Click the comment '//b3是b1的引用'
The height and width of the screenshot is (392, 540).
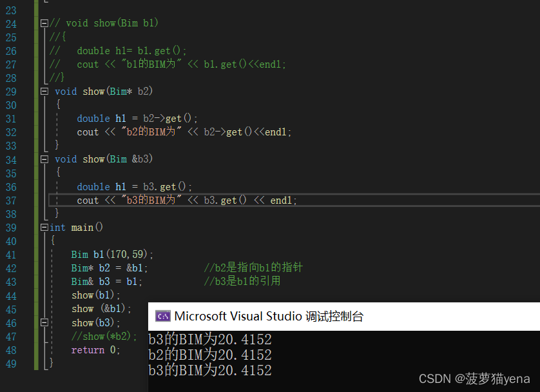click(x=242, y=281)
